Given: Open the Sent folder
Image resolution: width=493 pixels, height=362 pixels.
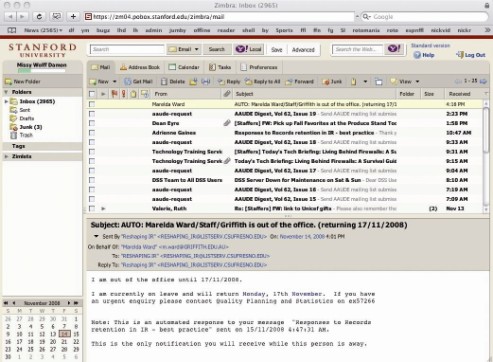Looking at the screenshot, I should (x=21, y=110).
